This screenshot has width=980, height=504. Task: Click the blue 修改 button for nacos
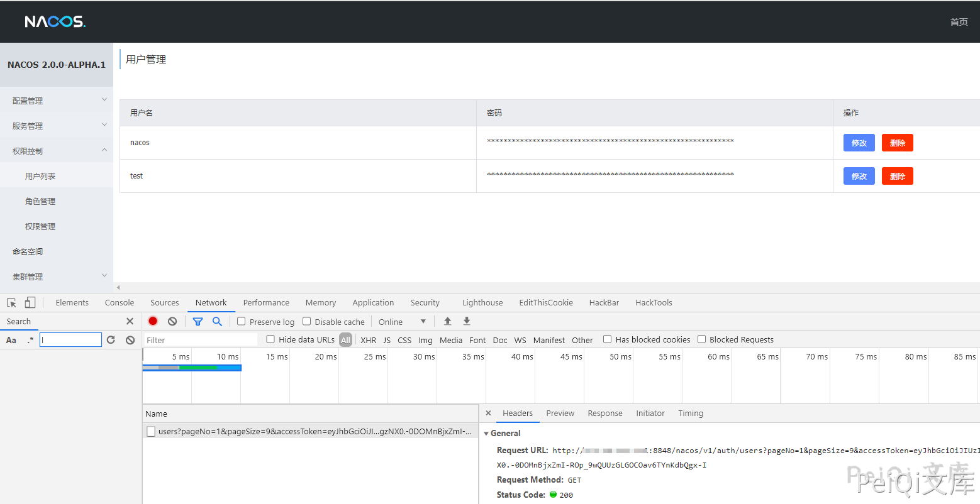tap(859, 143)
